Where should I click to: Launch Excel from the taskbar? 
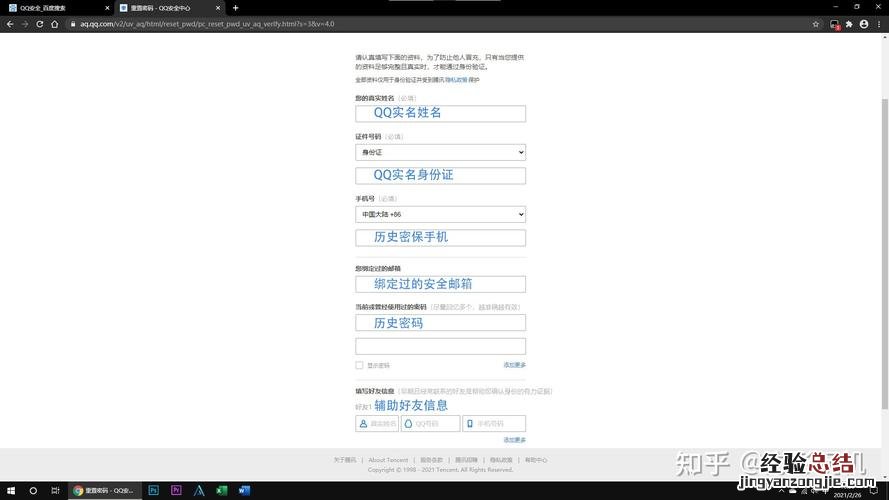[222, 490]
